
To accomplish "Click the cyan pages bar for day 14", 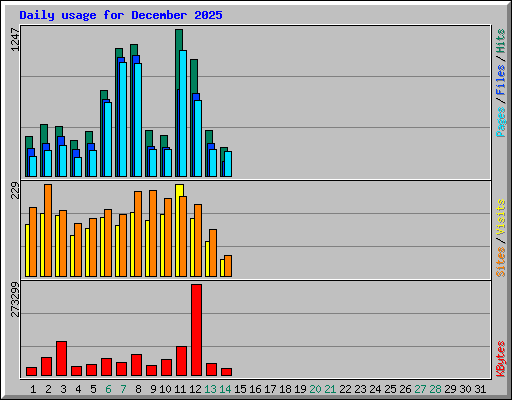I will click(x=228, y=164).
